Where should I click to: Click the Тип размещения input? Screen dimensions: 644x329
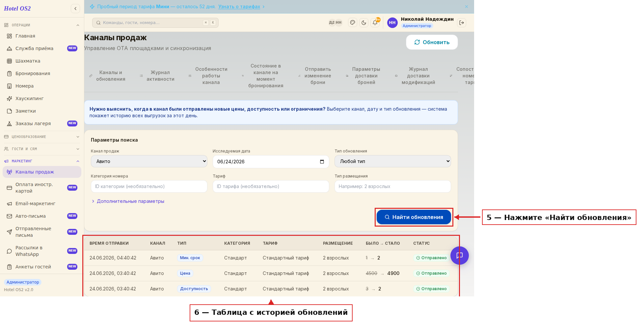[x=393, y=186]
